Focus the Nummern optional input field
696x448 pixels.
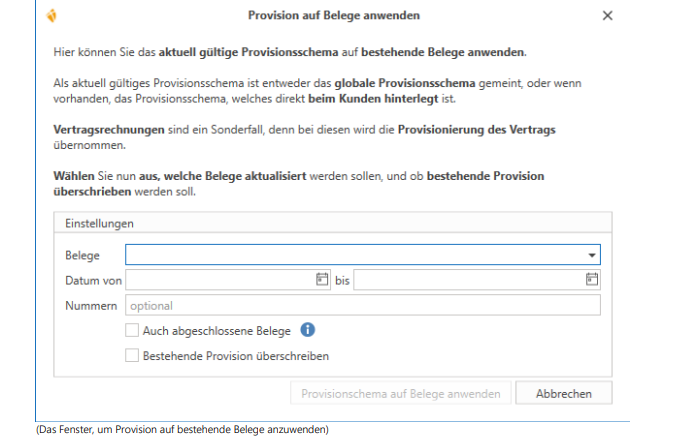click(362, 306)
